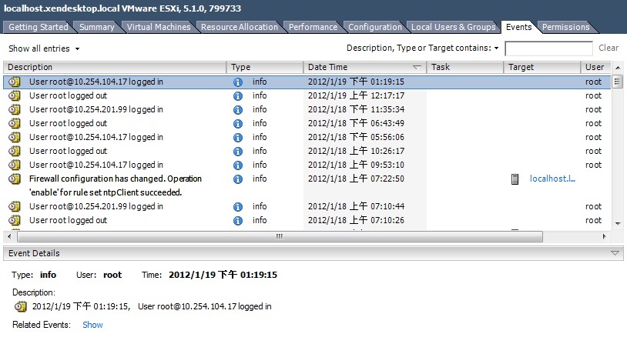
Task: Click the Clear filter button
Action: coord(609,48)
